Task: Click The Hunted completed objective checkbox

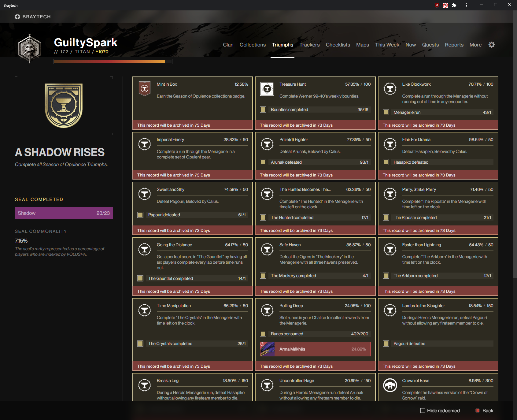Action: 263,217
